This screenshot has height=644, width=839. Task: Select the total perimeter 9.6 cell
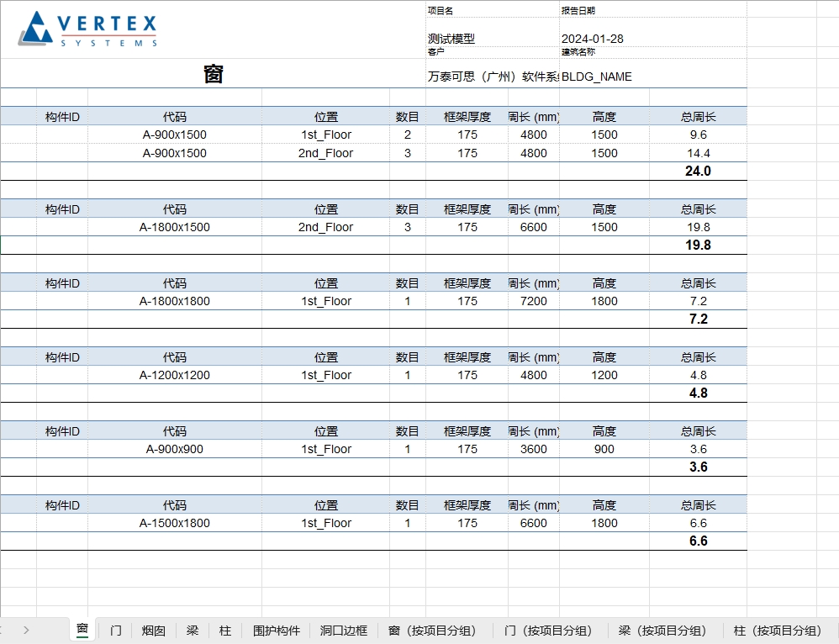[698, 135]
